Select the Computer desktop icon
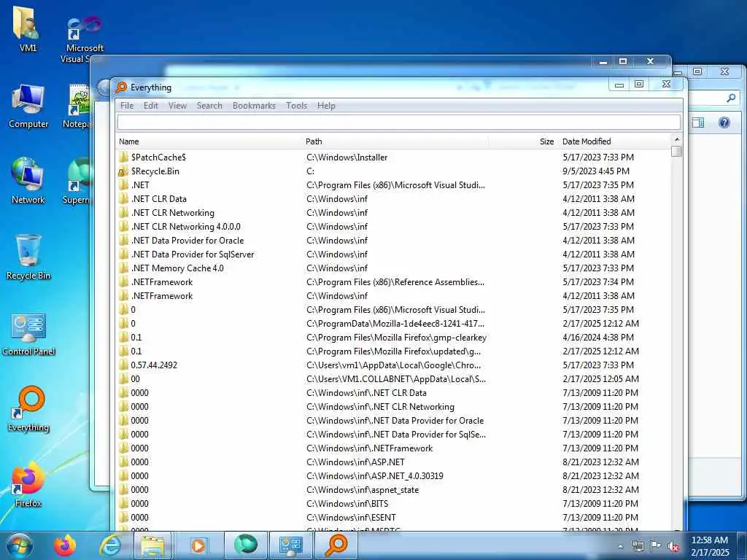This screenshot has height=560, width=747. tap(28, 106)
